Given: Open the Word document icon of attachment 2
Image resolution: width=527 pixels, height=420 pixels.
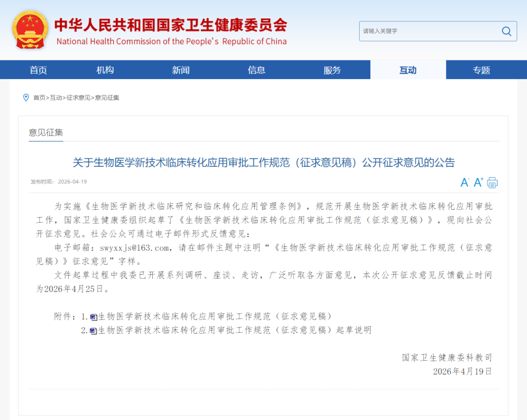Looking at the screenshot, I should pos(93,330).
